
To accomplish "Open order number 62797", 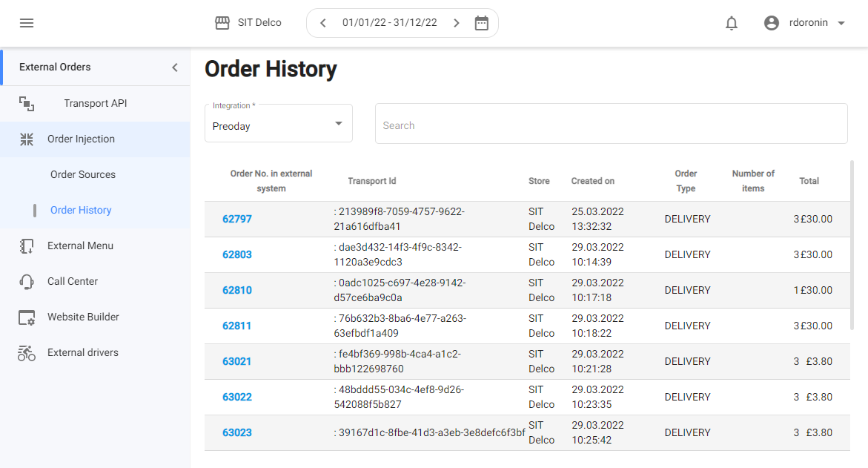I will click(x=237, y=220).
